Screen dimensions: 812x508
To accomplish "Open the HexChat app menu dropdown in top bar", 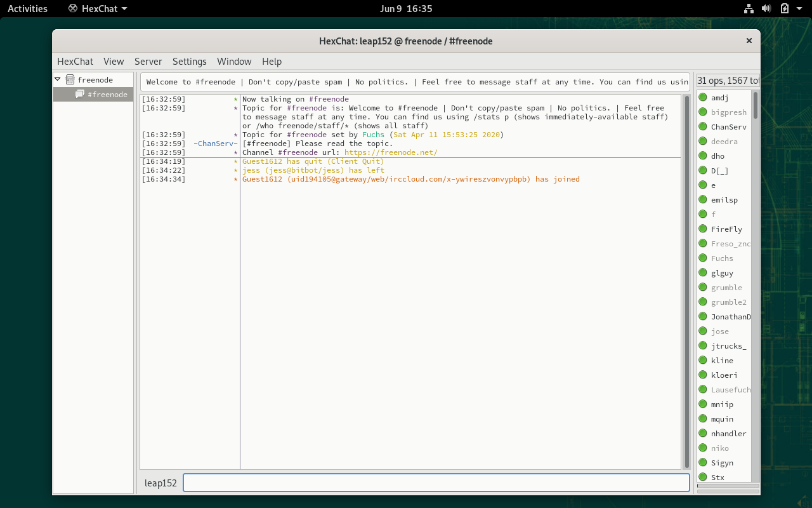I will (98, 9).
